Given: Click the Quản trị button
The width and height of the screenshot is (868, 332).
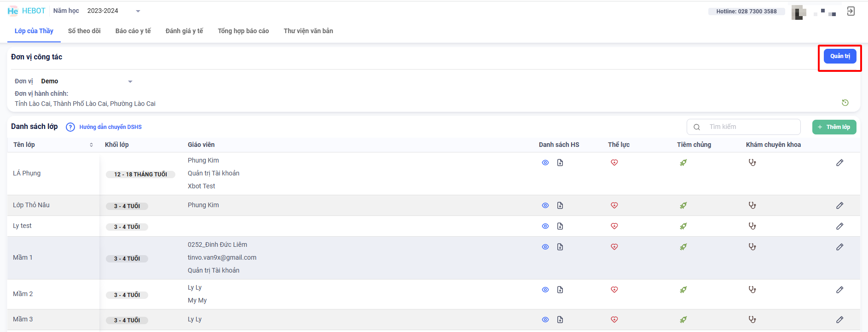Looking at the screenshot, I should pos(839,56).
